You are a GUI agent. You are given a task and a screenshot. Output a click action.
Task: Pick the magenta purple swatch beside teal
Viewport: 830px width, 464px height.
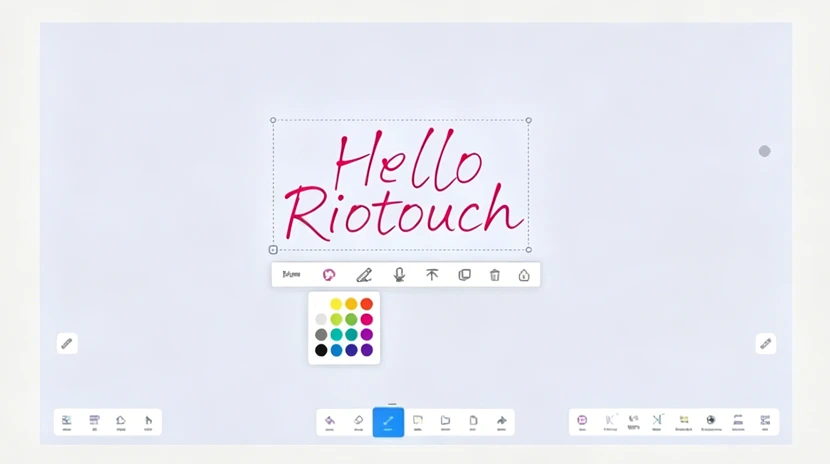(366, 334)
